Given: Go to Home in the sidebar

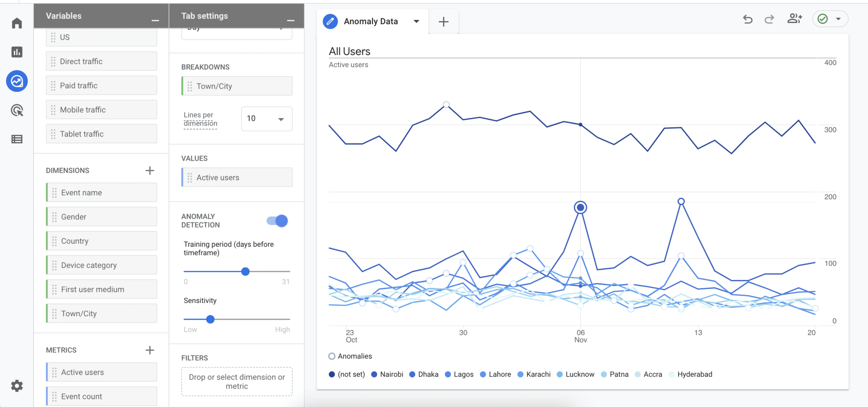Looking at the screenshot, I should click(x=17, y=23).
